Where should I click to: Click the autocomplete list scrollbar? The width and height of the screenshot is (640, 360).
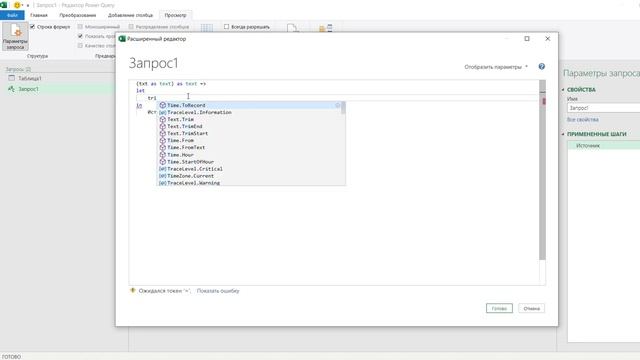pyautogui.click(x=343, y=108)
